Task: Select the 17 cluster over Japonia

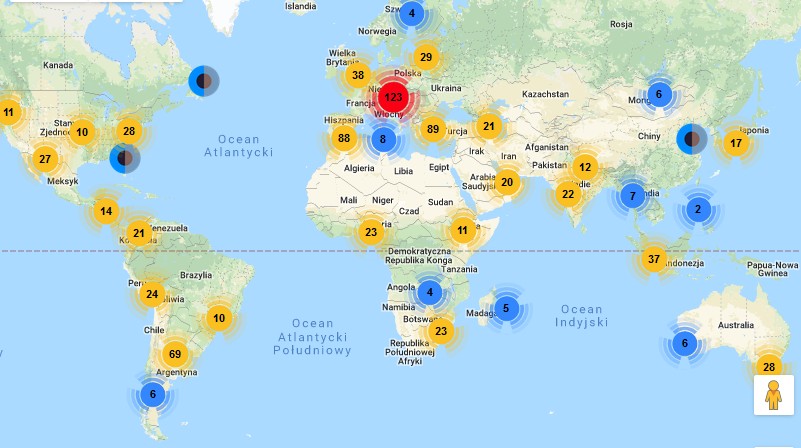Action: tap(736, 142)
